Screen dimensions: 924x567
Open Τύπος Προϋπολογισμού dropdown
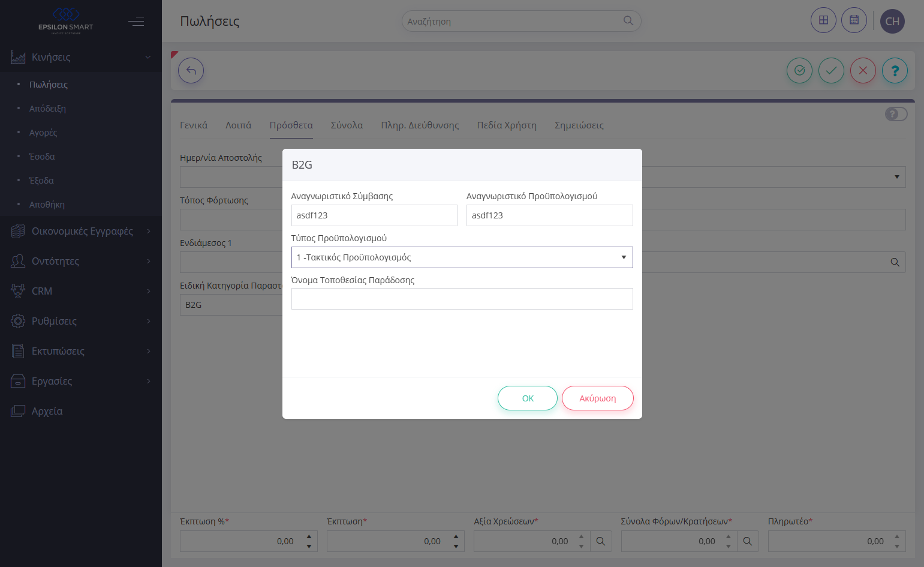click(x=462, y=257)
